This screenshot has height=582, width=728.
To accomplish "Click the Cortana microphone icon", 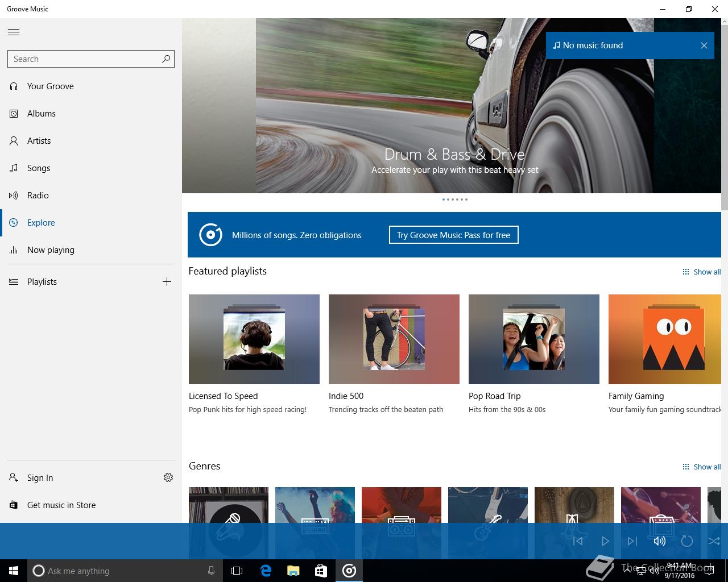I will point(211,571).
